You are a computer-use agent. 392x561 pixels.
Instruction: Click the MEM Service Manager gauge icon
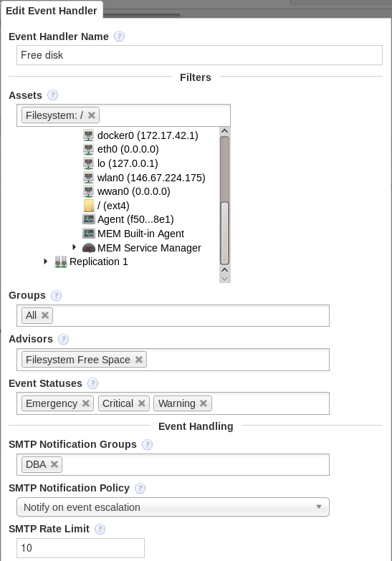(x=89, y=248)
